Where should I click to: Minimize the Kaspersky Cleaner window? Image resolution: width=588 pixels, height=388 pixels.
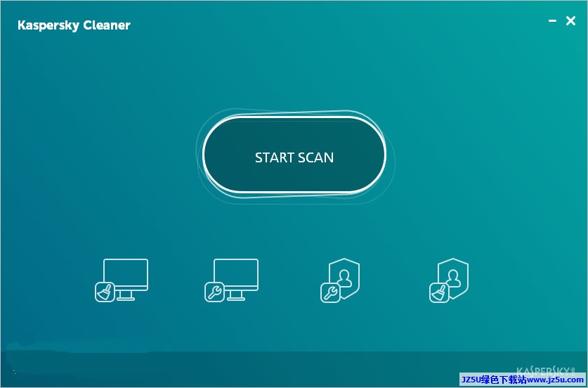click(552, 21)
